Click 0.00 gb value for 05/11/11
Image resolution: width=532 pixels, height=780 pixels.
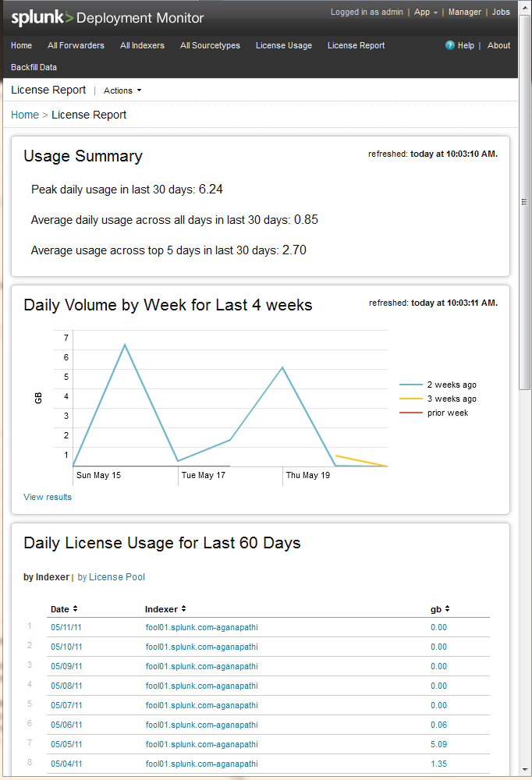click(x=439, y=627)
